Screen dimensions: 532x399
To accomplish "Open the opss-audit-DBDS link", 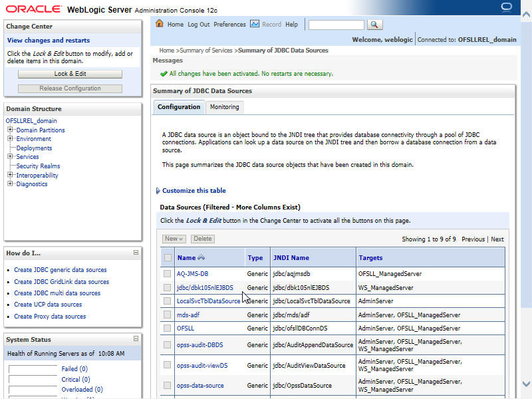I will (x=200, y=345).
